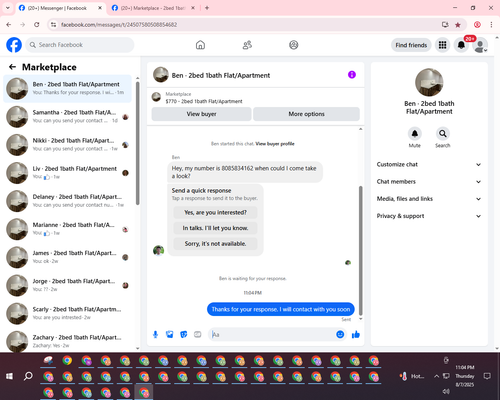Expand the Chat members section
Viewport: 500px width, 400px height.
pyautogui.click(x=429, y=182)
